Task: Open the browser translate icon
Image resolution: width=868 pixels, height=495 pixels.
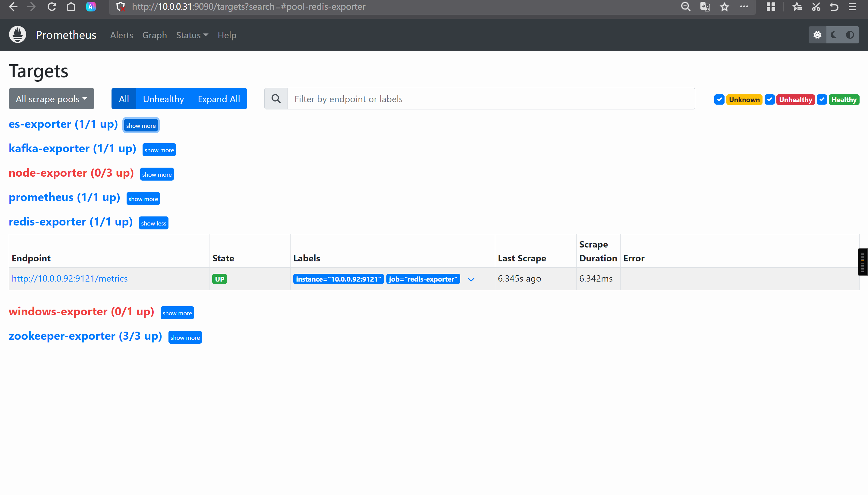Action: 705,7
